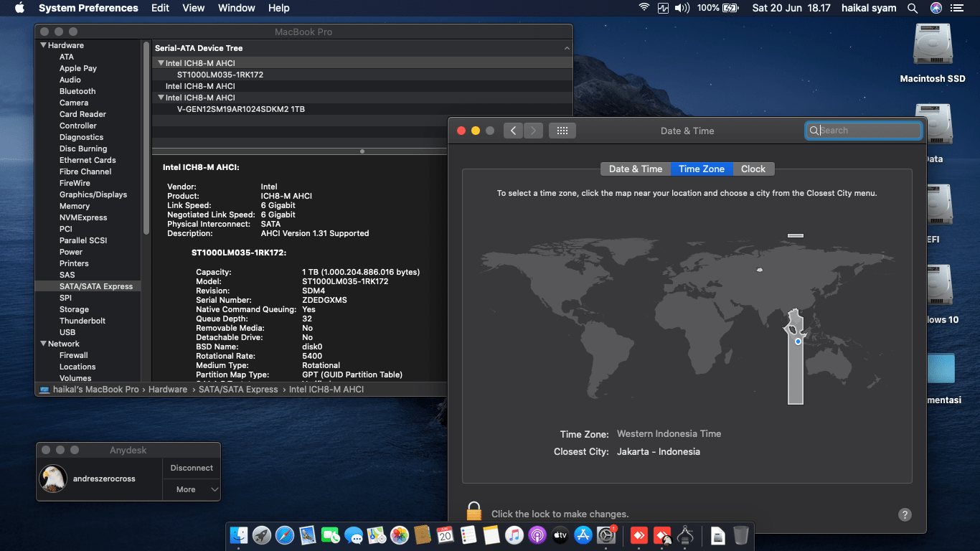Disconnect the AnyDesk session
Screen dimensions: 980x551
tap(192, 468)
